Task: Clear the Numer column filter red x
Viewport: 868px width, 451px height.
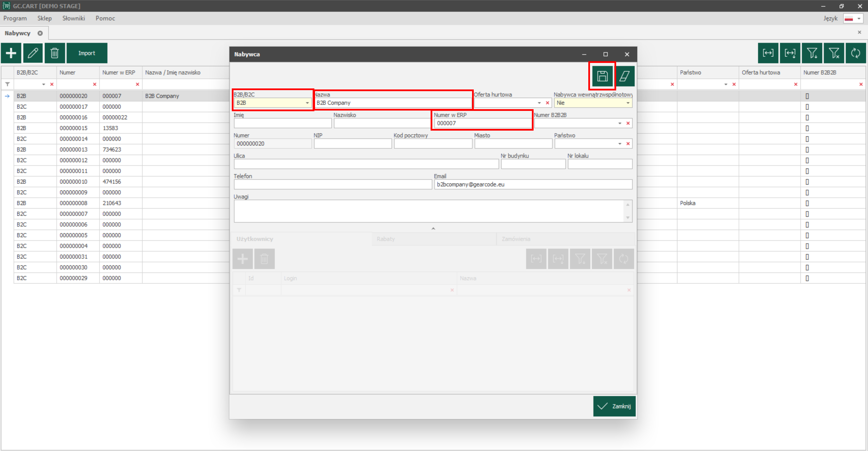Action: [x=95, y=84]
